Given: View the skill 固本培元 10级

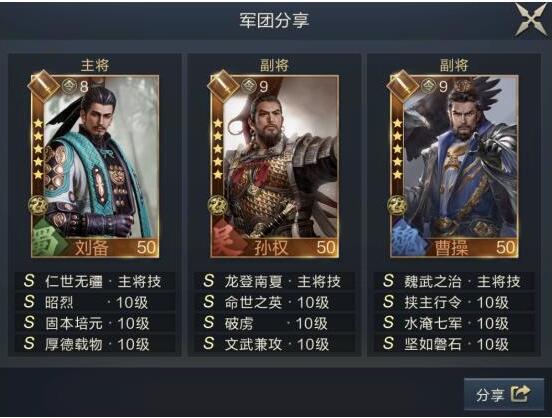Looking at the screenshot, I should point(95,323).
